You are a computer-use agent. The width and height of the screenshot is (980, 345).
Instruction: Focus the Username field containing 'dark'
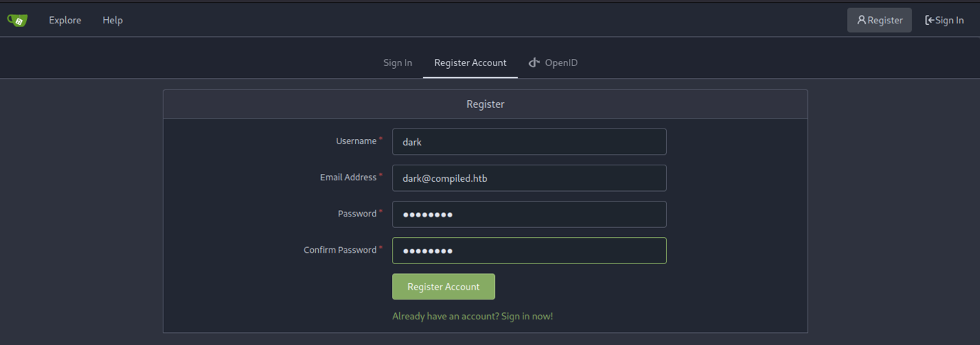(529, 142)
